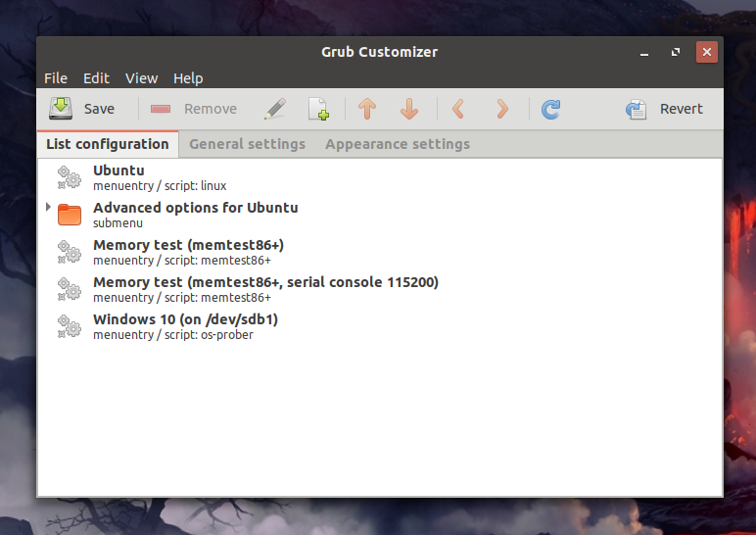The image size is (756, 535).
Task: Click the Remove button
Action: [194, 109]
